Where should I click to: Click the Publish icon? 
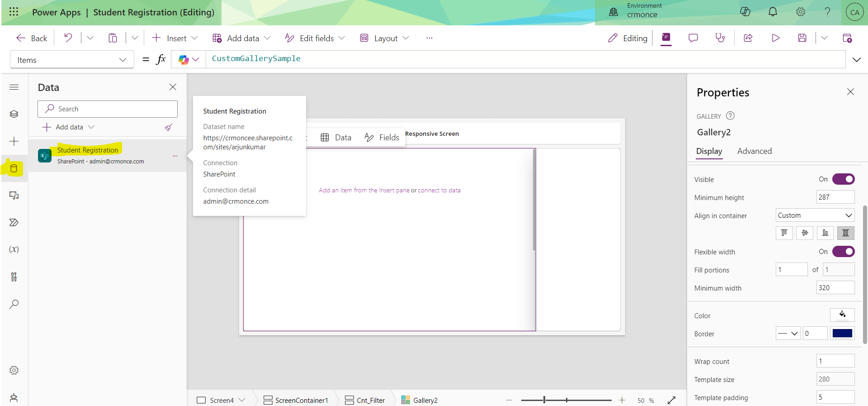pos(848,38)
